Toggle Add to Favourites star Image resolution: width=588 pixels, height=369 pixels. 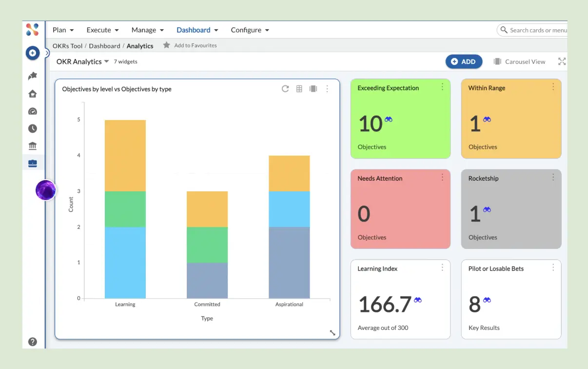pyautogui.click(x=167, y=45)
